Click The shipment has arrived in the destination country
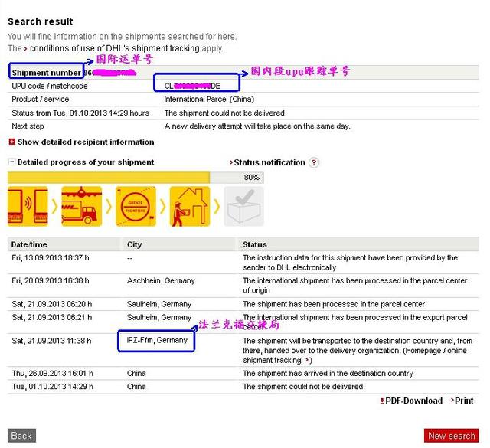 click(x=328, y=374)
